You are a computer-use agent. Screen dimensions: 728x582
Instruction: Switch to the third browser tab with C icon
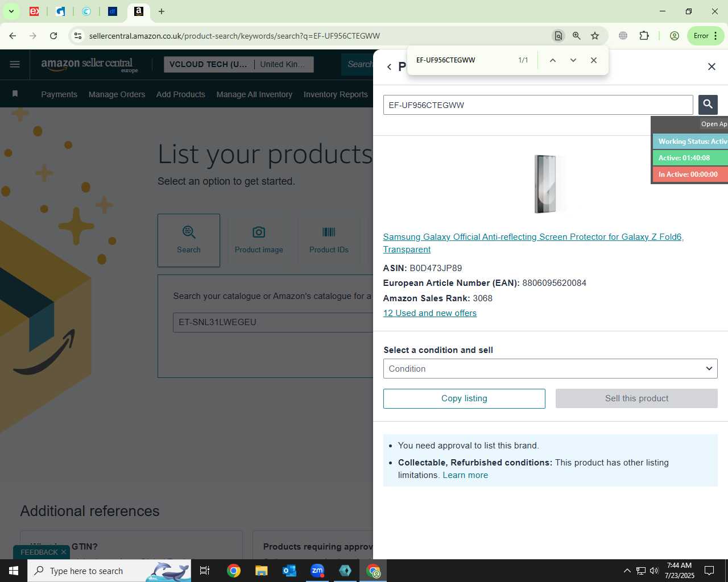(x=86, y=11)
